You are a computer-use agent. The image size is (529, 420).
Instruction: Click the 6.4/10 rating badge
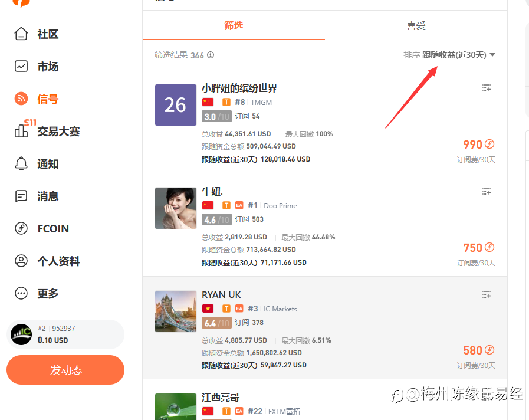coord(216,323)
